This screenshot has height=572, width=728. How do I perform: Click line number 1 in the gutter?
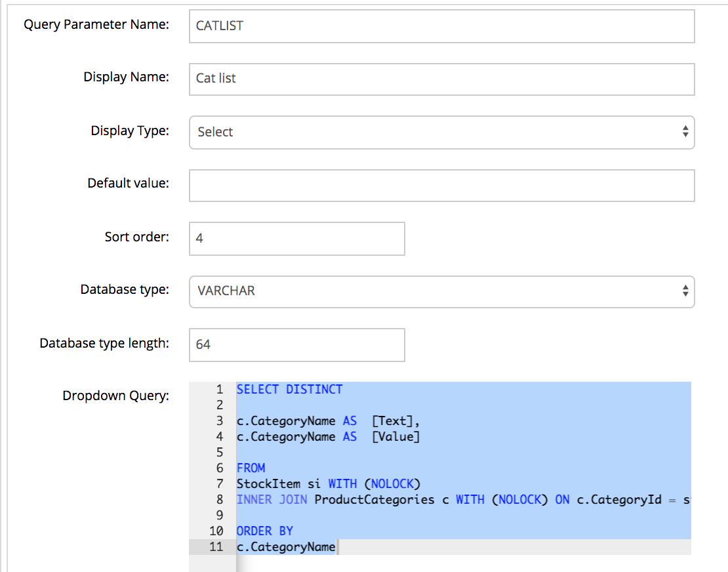[x=219, y=390]
